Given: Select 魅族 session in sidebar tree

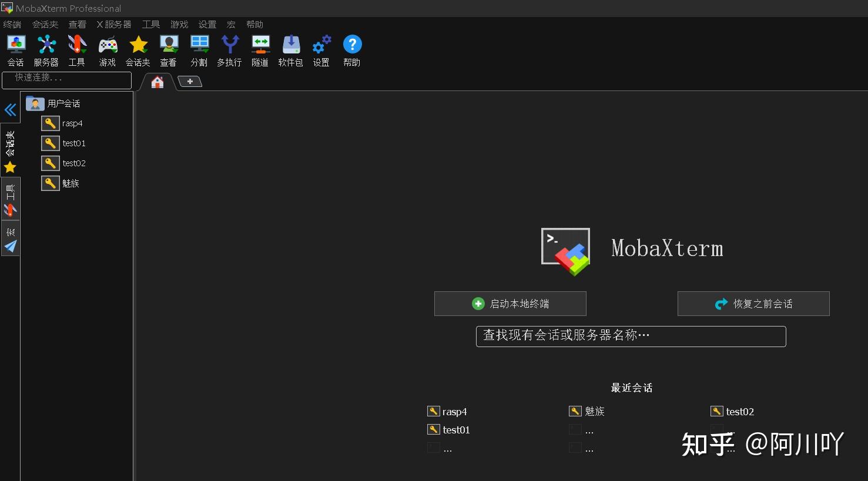Looking at the screenshot, I should pyautogui.click(x=61, y=183).
